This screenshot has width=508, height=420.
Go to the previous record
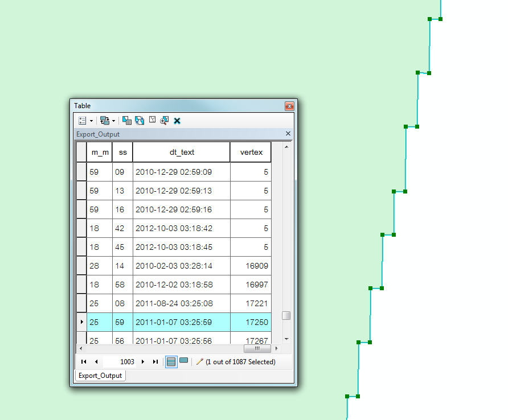[x=96, y=362]
